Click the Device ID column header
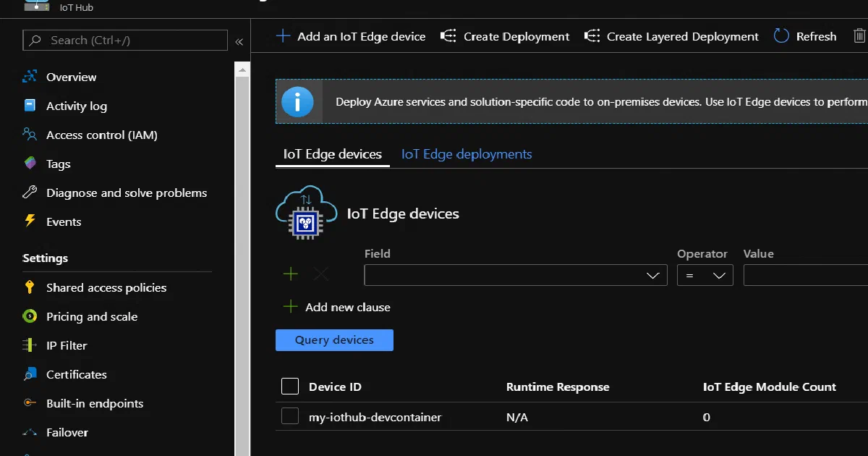 335,387
